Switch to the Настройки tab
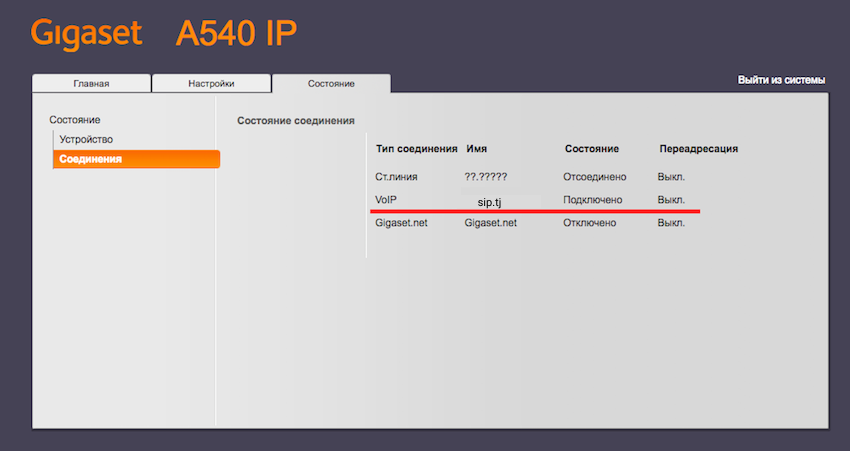The height and width of the screenshot is (451, 850). point(211,84)
